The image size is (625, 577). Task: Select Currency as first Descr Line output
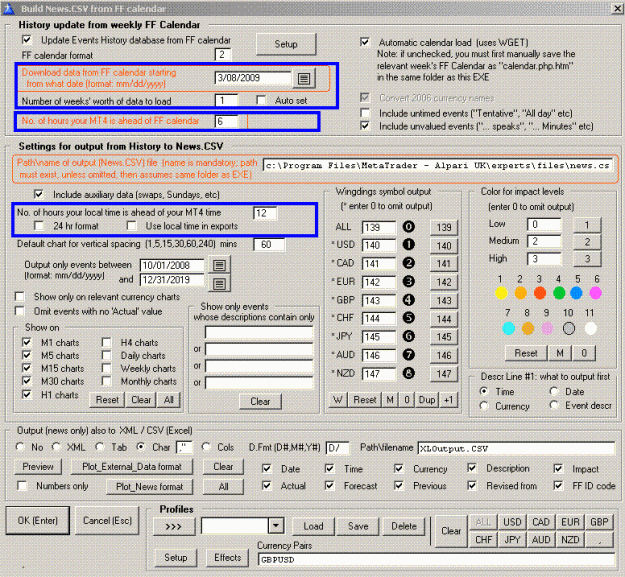[484, 406]
